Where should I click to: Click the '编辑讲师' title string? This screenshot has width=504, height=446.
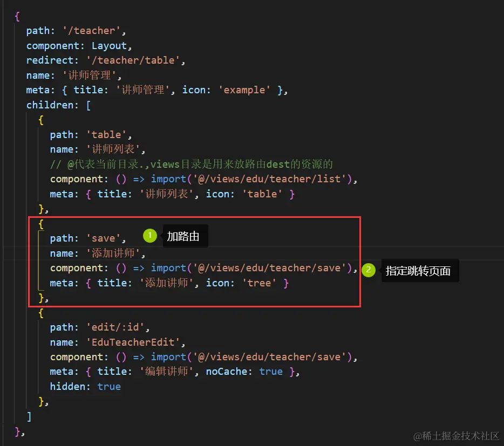point(167,372)
